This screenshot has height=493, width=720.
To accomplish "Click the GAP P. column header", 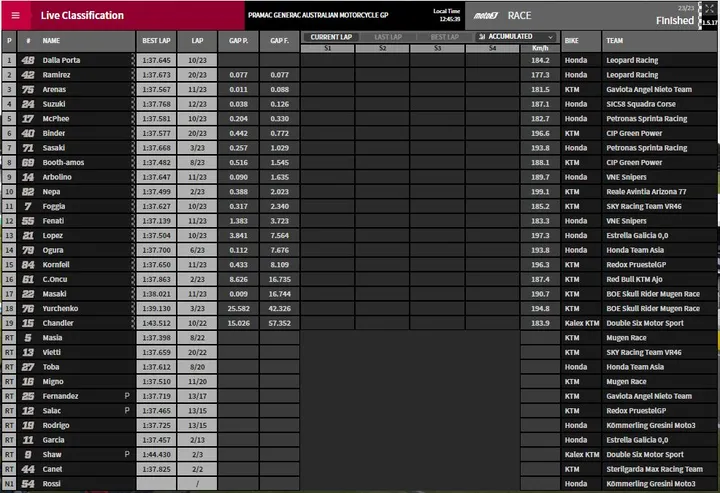I will pyautogui.click(x=238, y=41).
